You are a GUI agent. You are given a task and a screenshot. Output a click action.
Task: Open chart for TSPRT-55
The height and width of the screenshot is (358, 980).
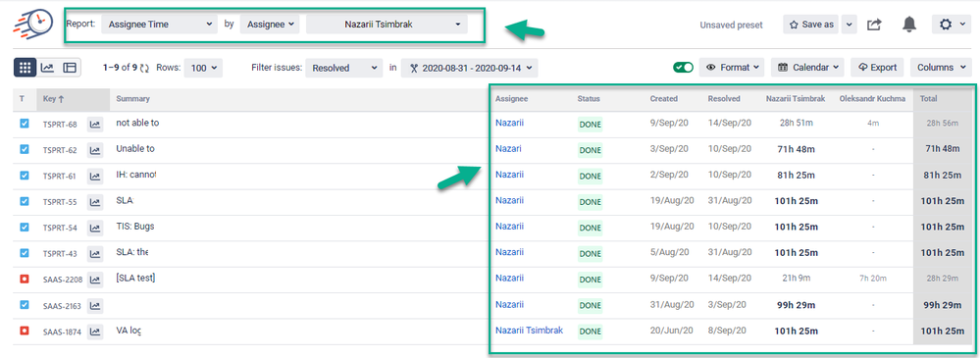[x=95, y=202]
